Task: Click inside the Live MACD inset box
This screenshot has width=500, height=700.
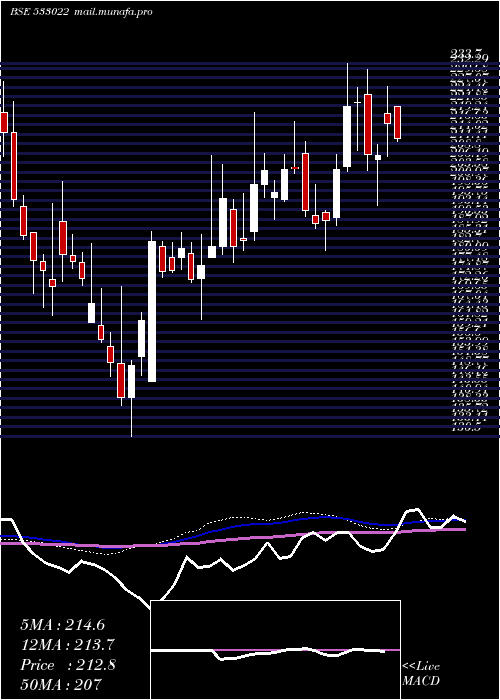Action: pos(275,650)
